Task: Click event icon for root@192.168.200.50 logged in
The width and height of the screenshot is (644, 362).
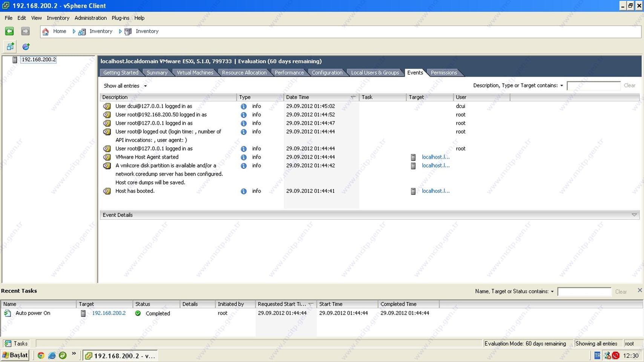Action: 107,115
